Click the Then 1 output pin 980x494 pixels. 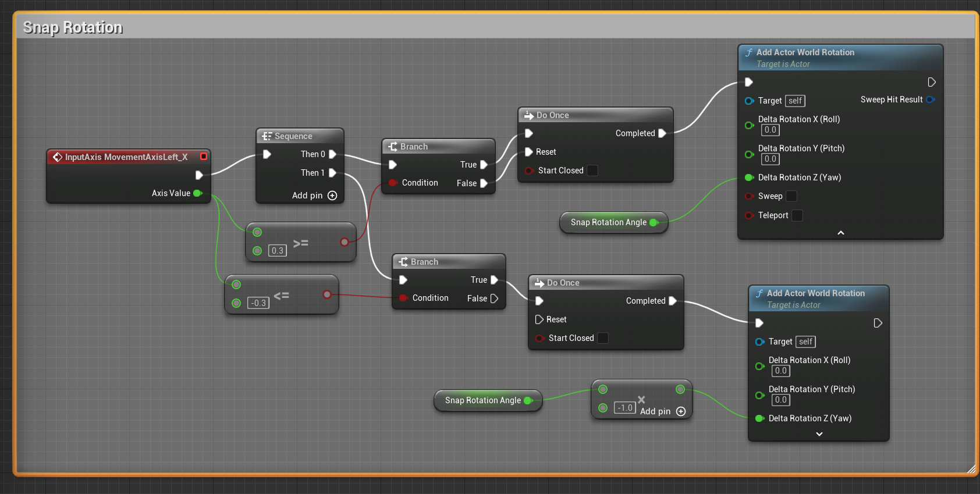pyautogui.click(x=332, y=173)
